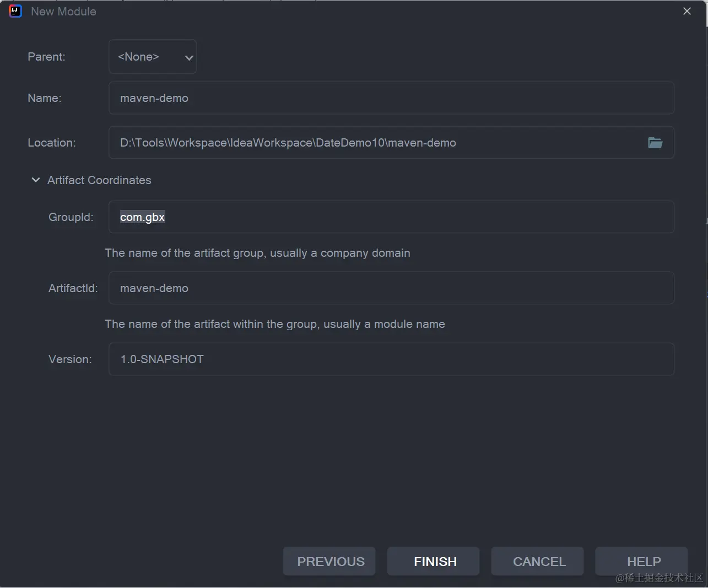
Task: Collapse the Artifact Coordinates section
Action: [36, 180]
